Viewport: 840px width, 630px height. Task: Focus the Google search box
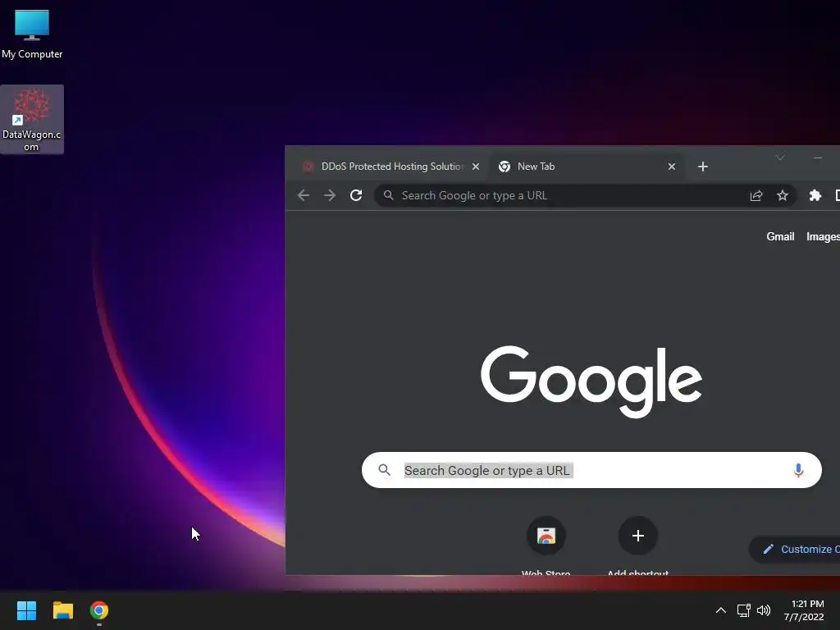click(591, 470)
